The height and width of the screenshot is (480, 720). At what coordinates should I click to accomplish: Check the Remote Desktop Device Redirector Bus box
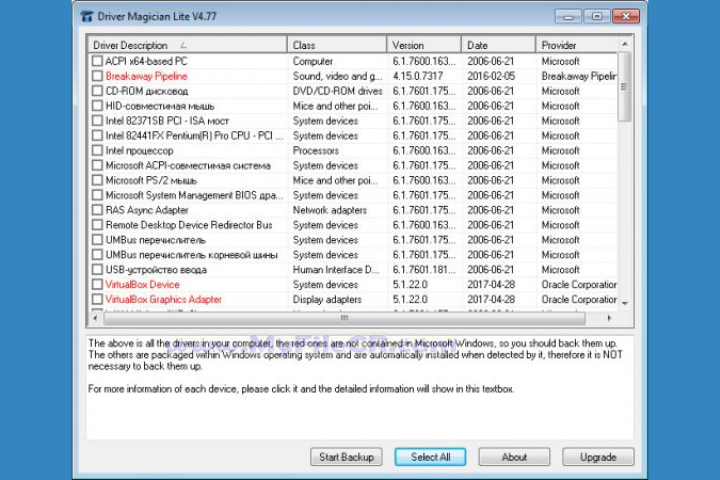97,225
